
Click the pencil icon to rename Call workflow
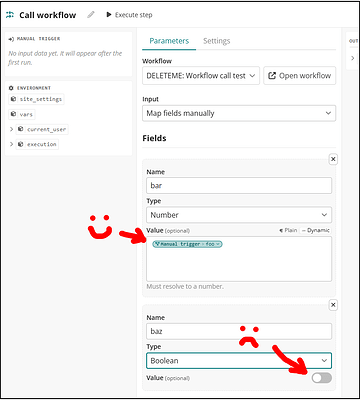pyautogui.click(x=91, y=15)
